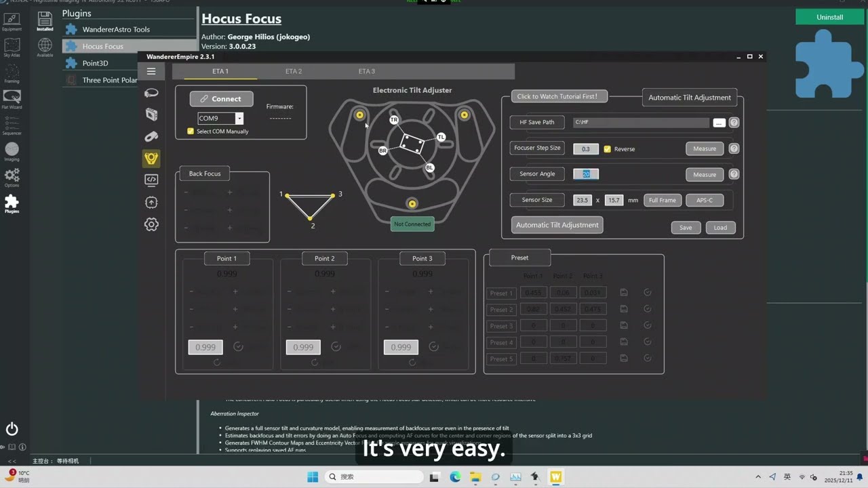Open N.I.N.A. Equipment section
The height and width of the screenshot is (488, 868).
(12, 21)
